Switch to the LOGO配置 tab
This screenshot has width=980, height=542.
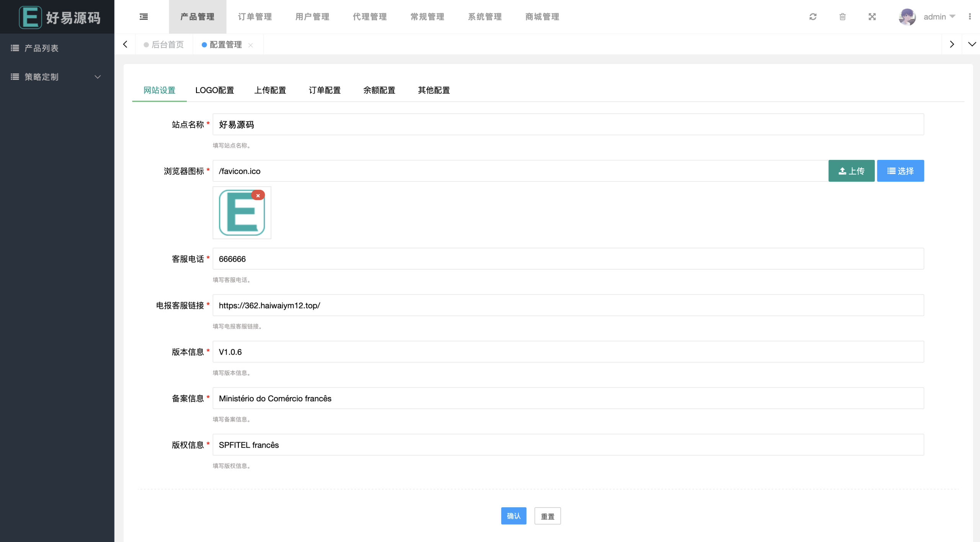[215, 90]
